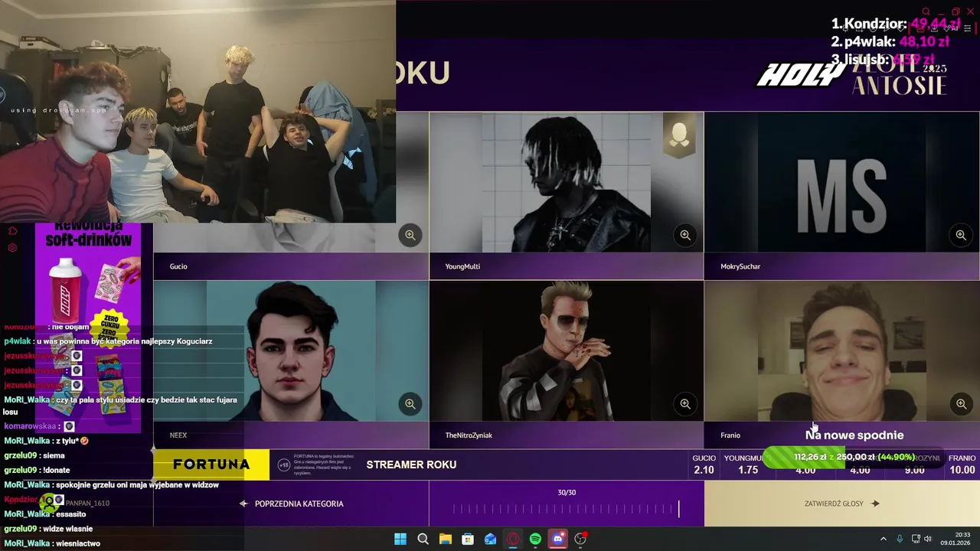Image resolution: width=980 pixels, height=551 pixels.
Task: Open magnifier on TheNitroZyniak card
Action: pos(685,403)
